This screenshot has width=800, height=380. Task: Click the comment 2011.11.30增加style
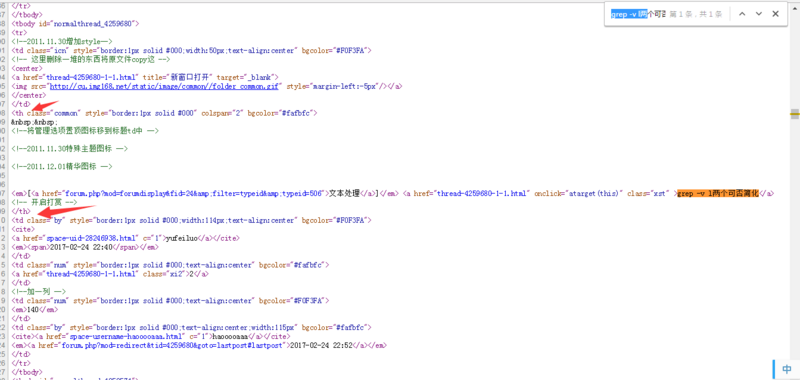pyautogui.click(x=62, y=41)
